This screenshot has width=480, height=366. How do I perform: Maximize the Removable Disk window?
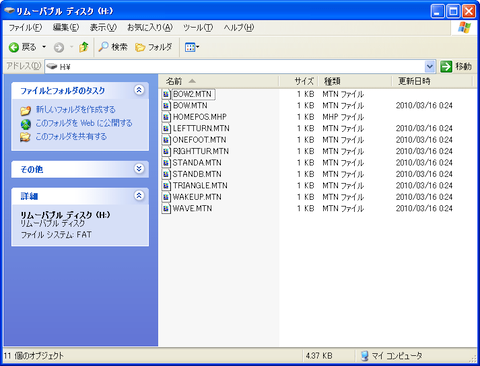453,11
